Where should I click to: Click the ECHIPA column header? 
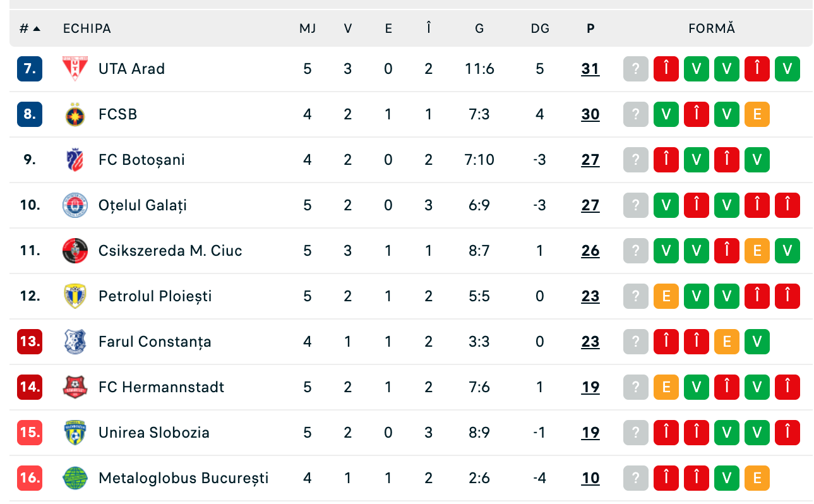[x=87, y=28]
